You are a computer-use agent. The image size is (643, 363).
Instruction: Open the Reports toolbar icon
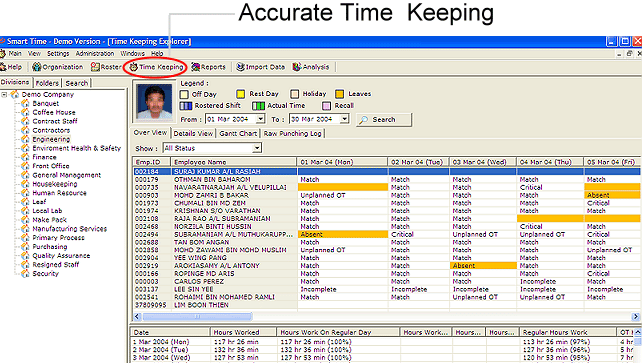tap(196, 67)
